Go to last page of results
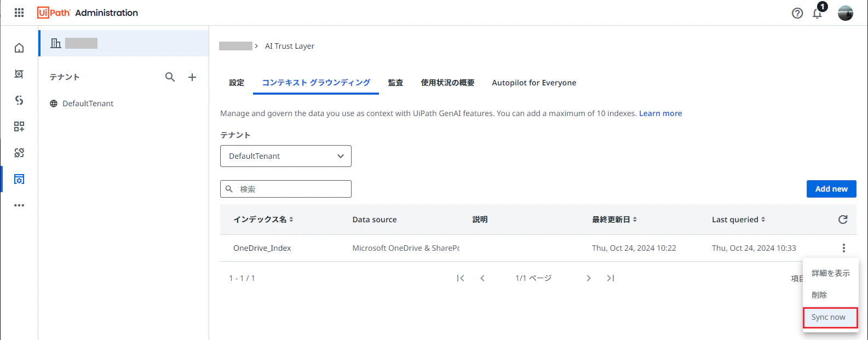The width and height of the screenshot is (868, 340). tap(611, 278)
